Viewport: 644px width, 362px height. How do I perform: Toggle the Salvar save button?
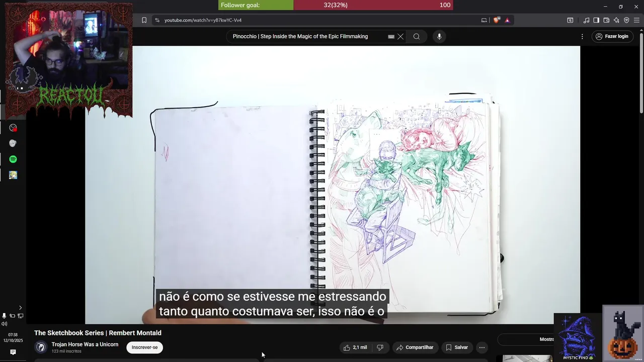click(x=457, y=347)
